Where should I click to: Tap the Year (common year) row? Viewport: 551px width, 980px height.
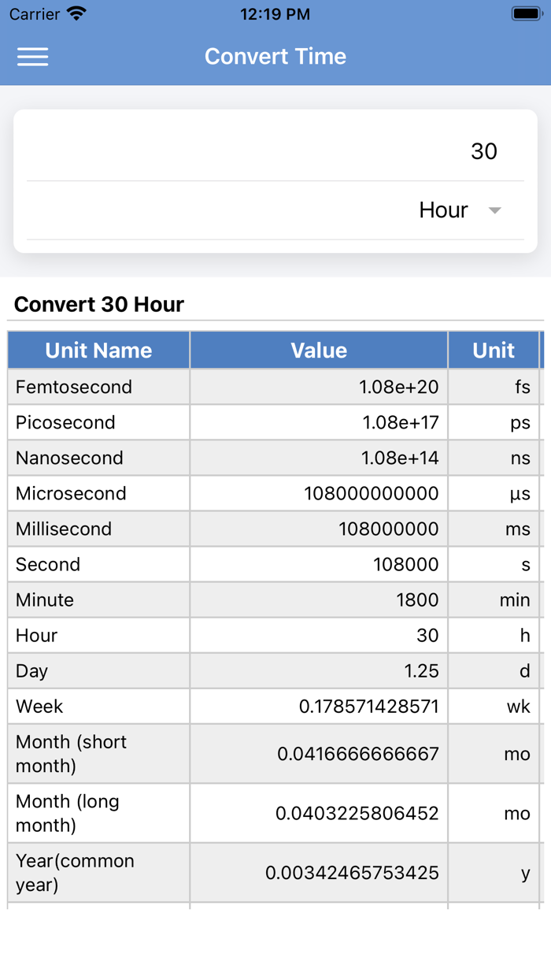pyautogui.click(x=275, y=872)
